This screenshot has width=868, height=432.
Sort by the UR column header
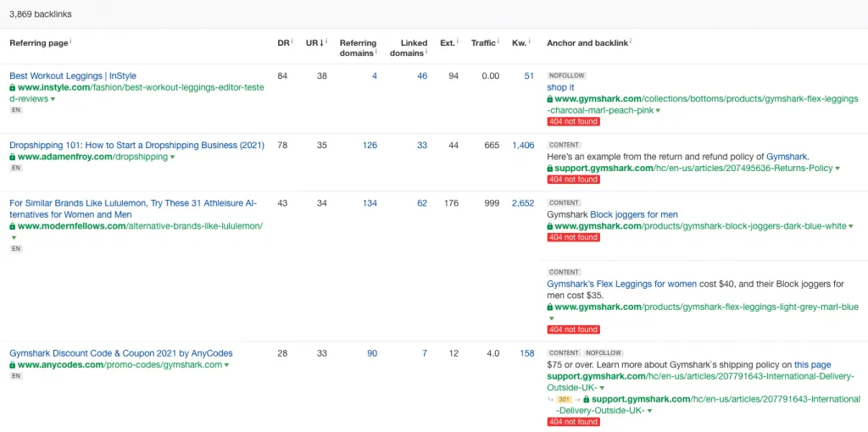click(314, 42)
